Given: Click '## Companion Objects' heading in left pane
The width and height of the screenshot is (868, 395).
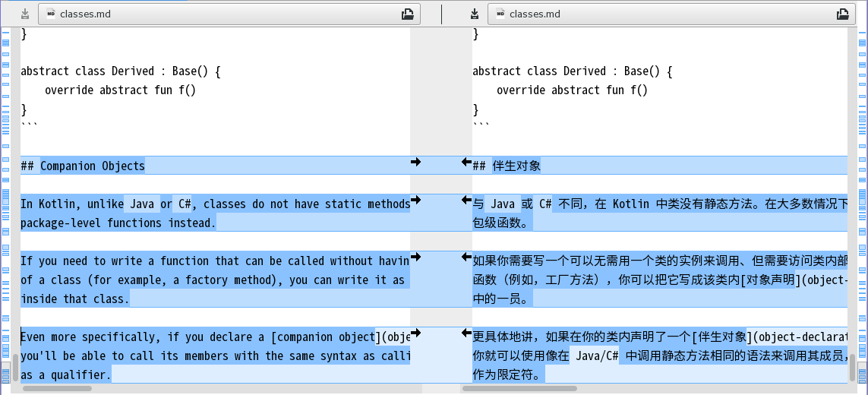Looking at the screenshot, I should pos(83,166).
